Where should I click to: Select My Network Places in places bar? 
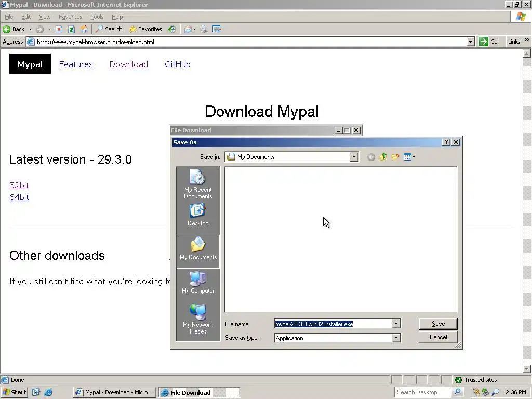[198, 319]
